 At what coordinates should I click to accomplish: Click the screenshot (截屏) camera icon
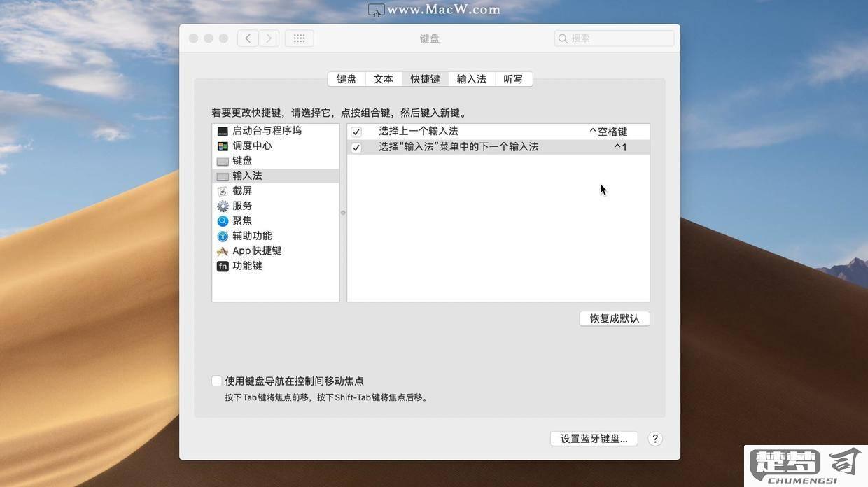[x=223, y=191]
